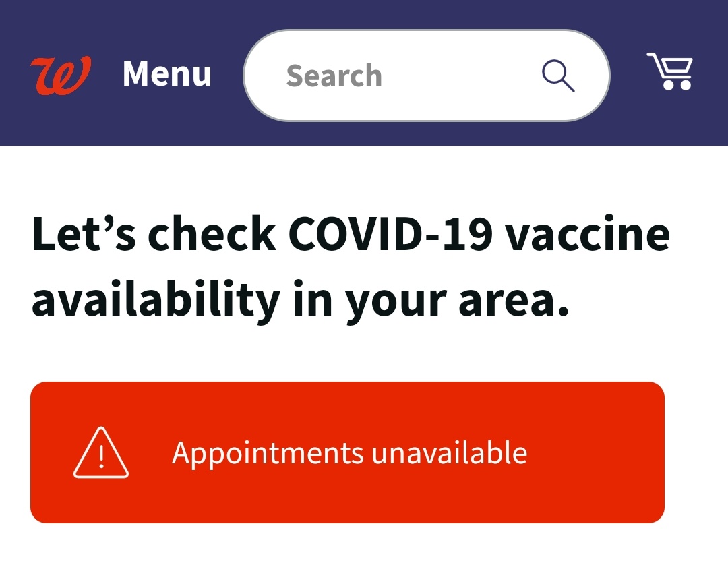Click the red Walgreens W logo
This screenshot has height=561, width=728.
[61, 76]
